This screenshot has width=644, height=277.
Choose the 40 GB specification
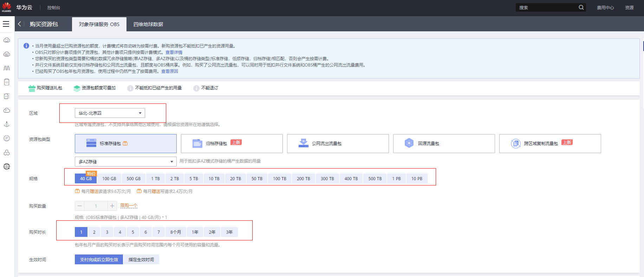click(86, 178)
